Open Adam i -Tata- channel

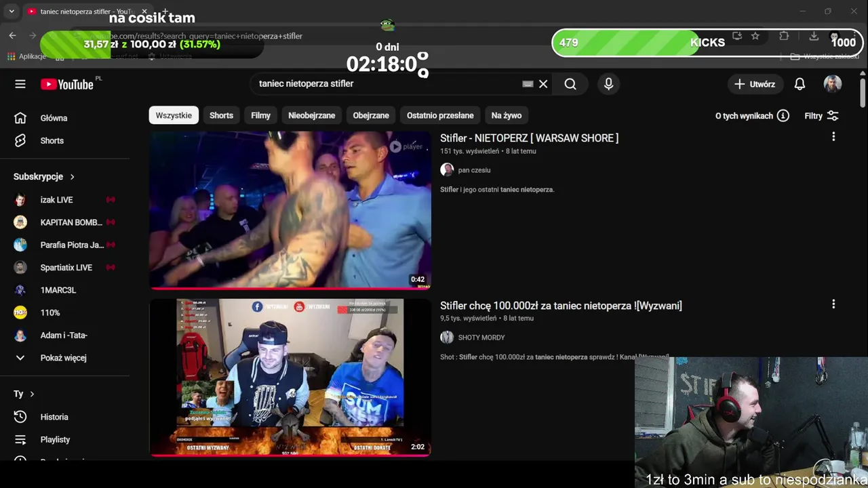tap(65, 335)
